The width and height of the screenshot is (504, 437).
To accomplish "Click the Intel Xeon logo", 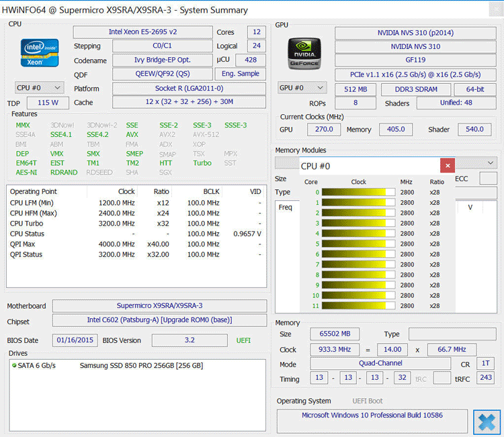I will pos(40,52).
